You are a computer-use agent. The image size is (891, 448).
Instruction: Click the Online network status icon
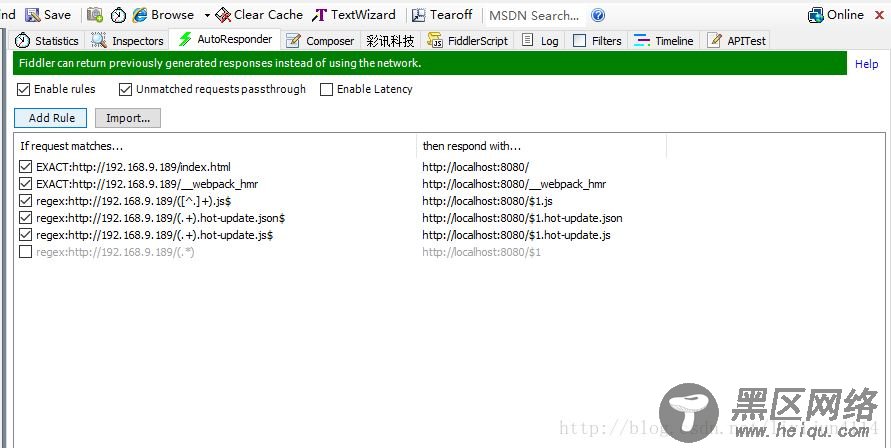[x=815, y=15]
